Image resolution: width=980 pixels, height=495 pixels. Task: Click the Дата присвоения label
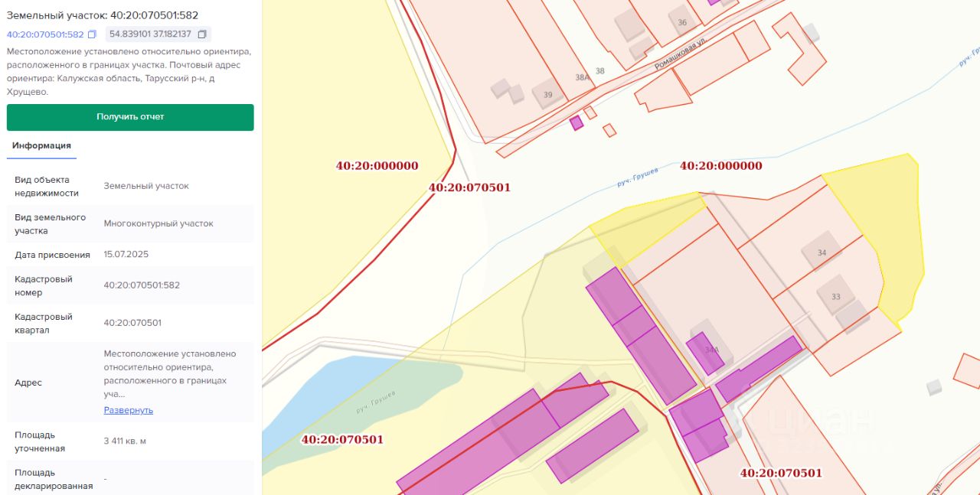point(52,255)
